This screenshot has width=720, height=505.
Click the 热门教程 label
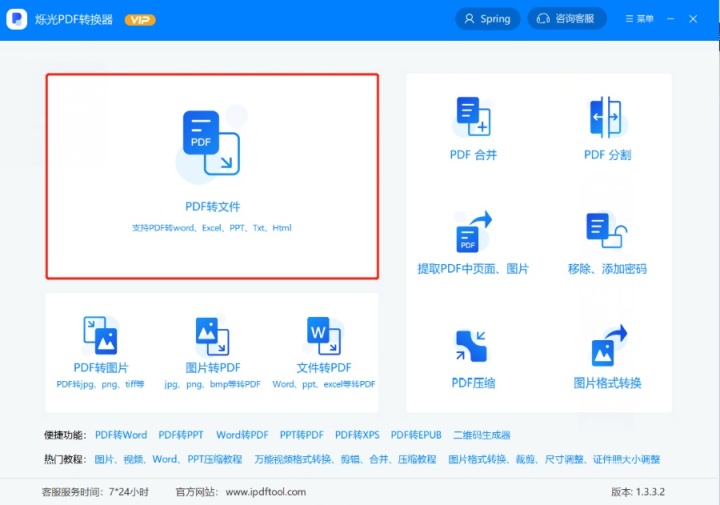coord(65,459)
